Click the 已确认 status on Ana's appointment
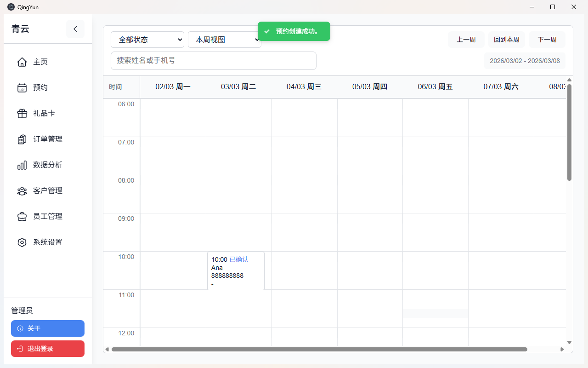The height and width of the screenshot is (368, 588). coord(239,259)
